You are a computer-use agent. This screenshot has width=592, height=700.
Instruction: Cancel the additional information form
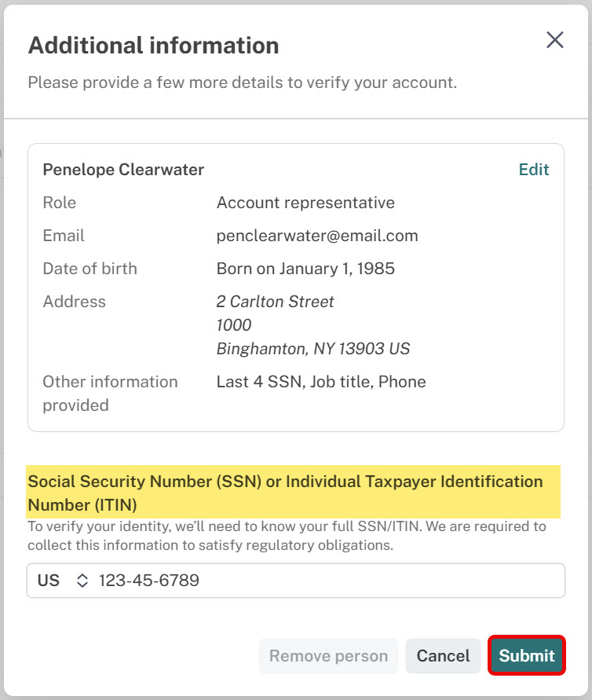click(x=443, y=656)
